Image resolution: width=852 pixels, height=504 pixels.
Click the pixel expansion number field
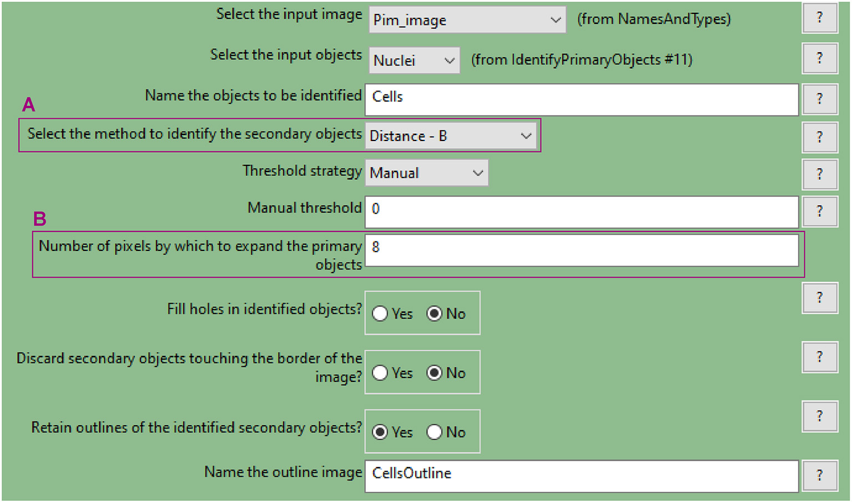point(581,250)
